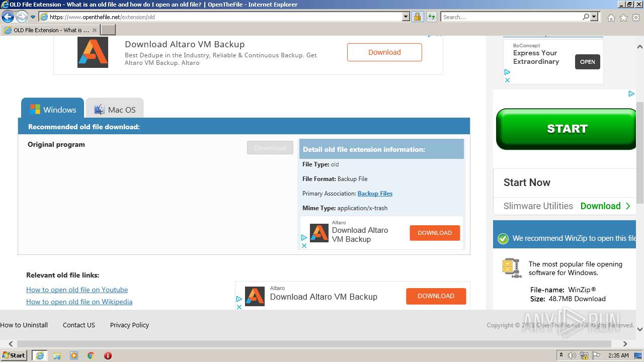
Task: Click the refresh page icon
Action: (431, 17)
